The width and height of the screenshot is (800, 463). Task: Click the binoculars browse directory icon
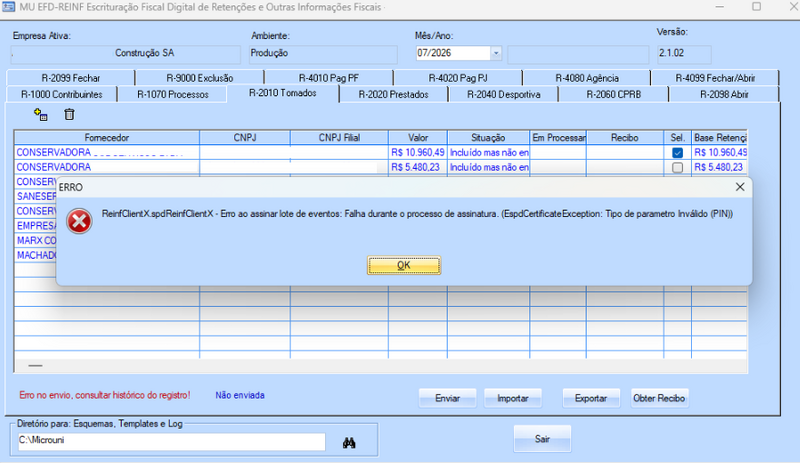(x=349, y=443)
